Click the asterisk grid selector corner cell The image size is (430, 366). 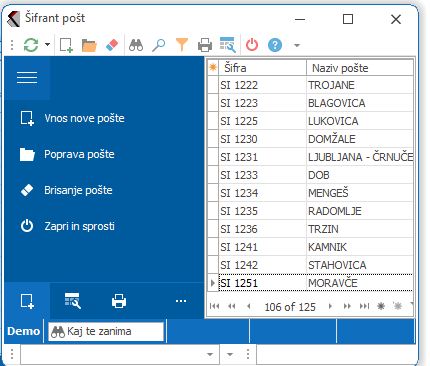click(213, 68)
